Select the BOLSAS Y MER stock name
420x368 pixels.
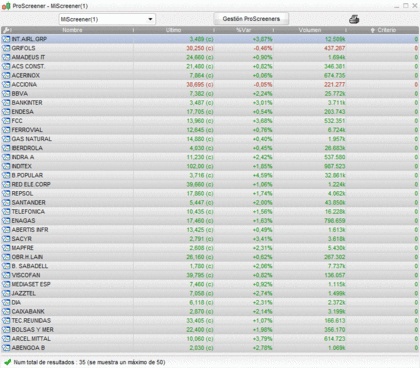tap(33, 330)
